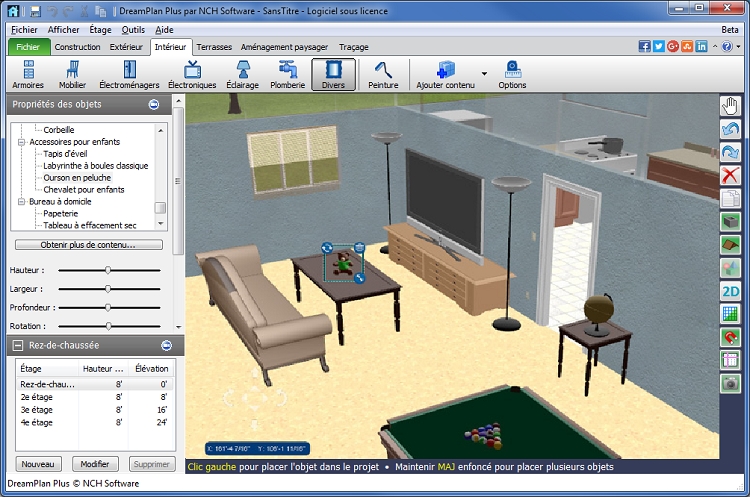
Task: Open dropdown arrow next to help icon
Action: click(739, 46)
